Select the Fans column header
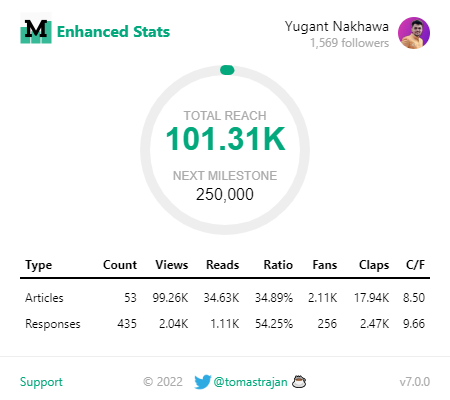450x400 pixels. 325,265
